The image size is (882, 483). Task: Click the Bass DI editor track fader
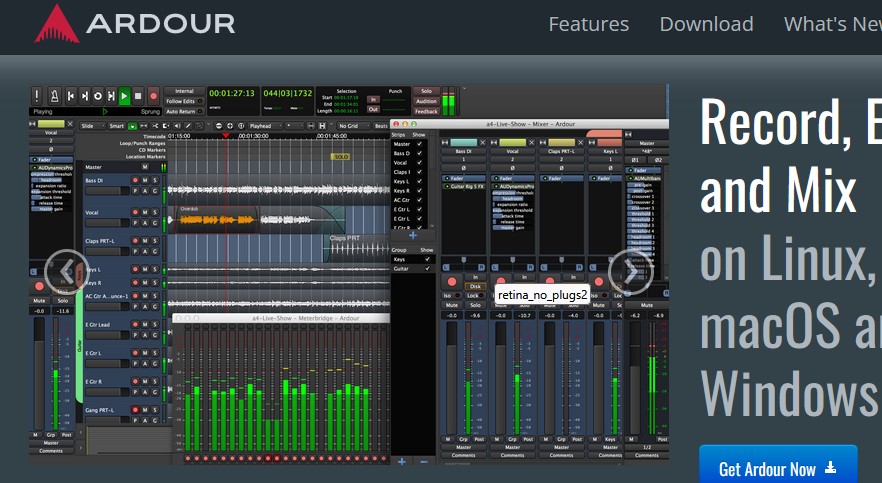tap(107, 191)
